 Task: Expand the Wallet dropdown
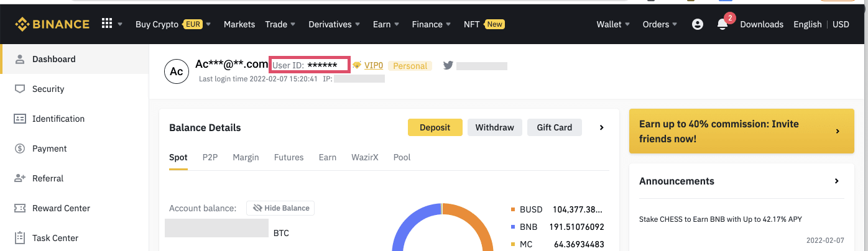[x=613, y=24]
